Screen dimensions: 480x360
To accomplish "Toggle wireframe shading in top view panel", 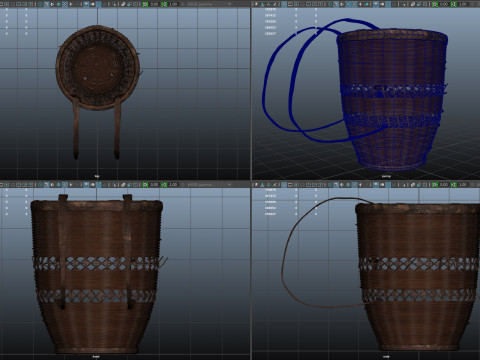I will [x=40, y=4].
